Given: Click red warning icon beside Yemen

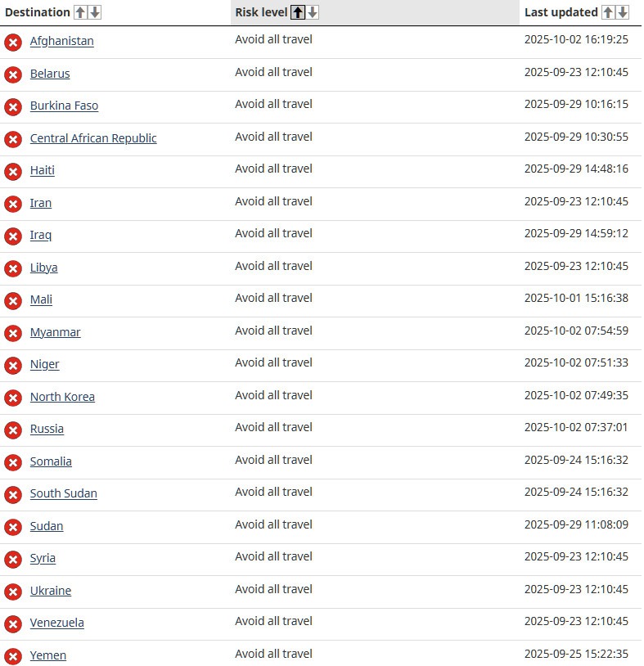Looking at the screenshot, I should click(x=13, y=656).
